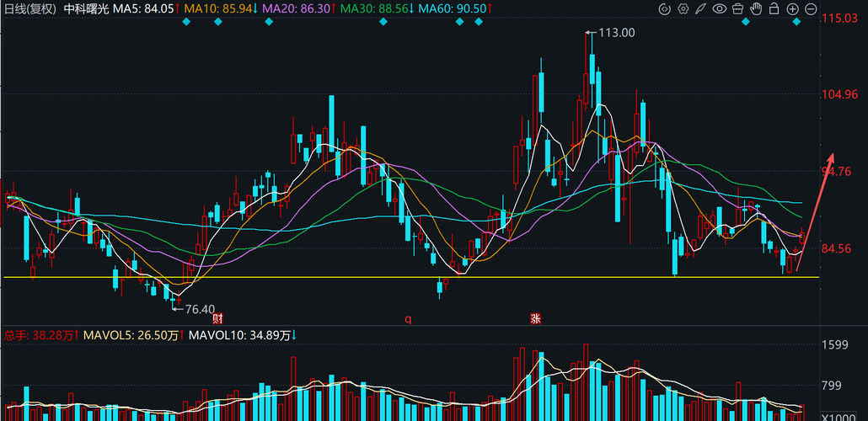Image resolution: width=868 pixels, height=421 pixels.
Task: Click the stock name 中科曙光
Action: point(87,9)
